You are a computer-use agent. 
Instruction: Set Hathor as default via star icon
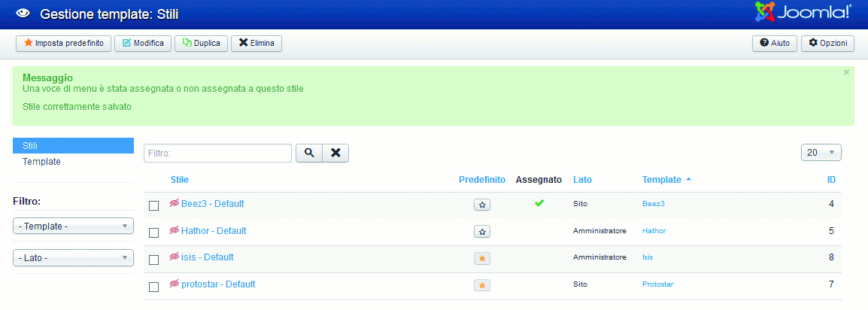click(482, 232)
